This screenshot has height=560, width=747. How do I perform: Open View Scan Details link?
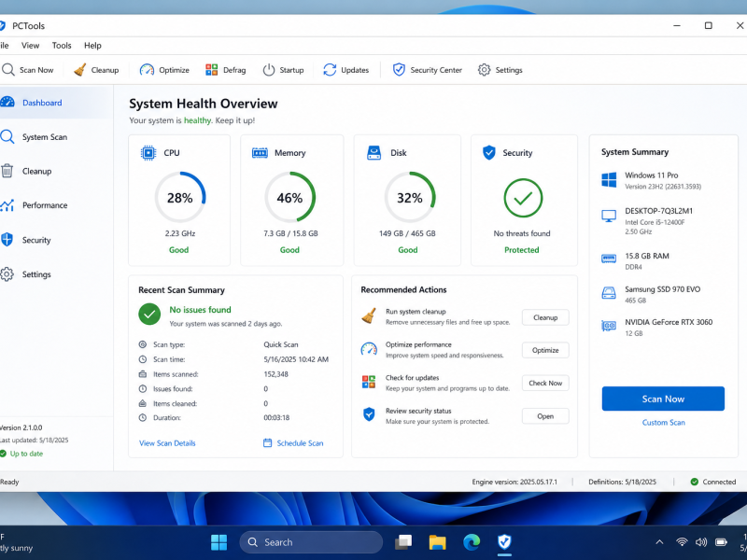pyautogui.click(x=167, y=442)
